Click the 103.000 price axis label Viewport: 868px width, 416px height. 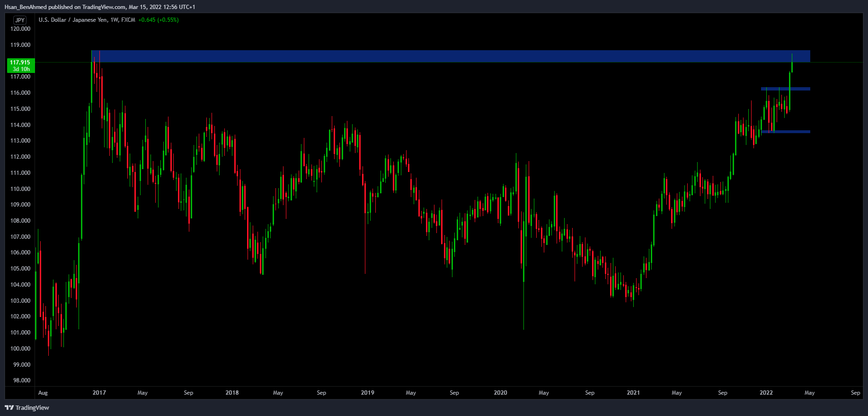pos(20,301)
